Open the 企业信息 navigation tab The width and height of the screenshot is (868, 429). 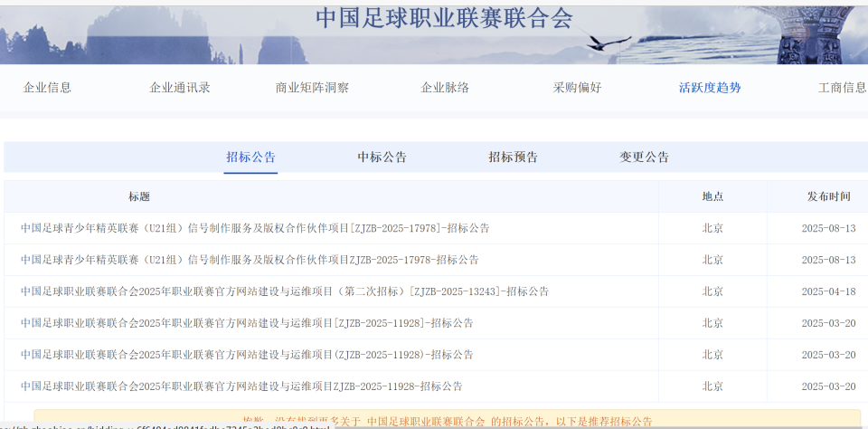pos(47,88)
